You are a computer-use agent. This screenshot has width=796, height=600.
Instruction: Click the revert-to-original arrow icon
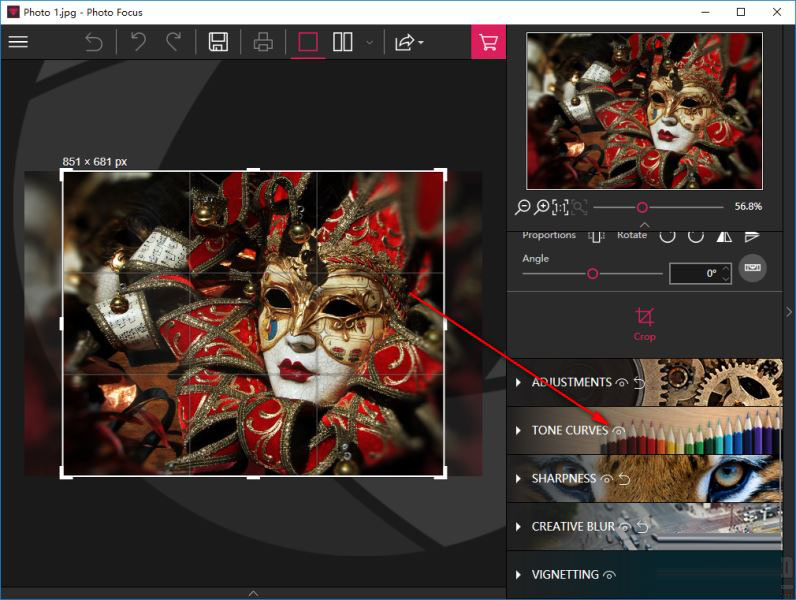point(94,42)
